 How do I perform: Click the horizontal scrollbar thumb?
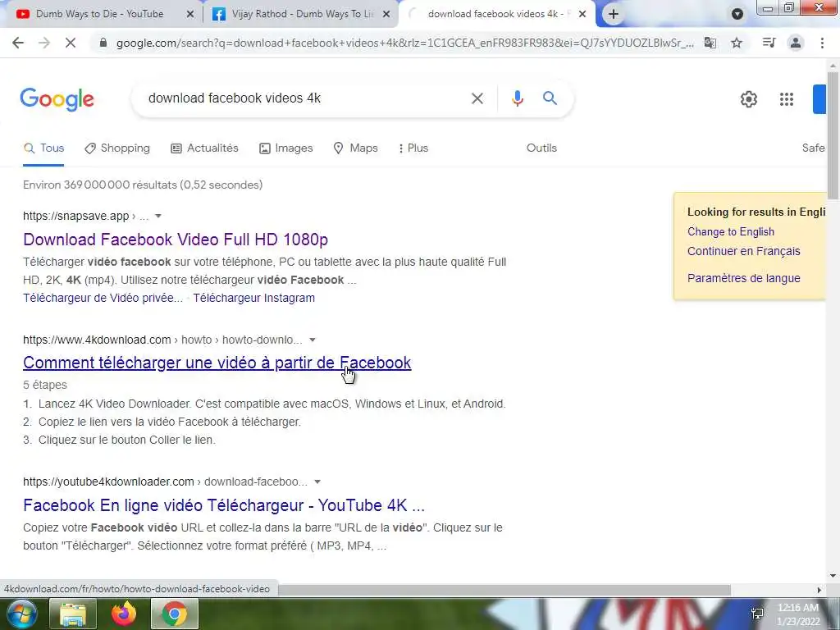point(504,590)
